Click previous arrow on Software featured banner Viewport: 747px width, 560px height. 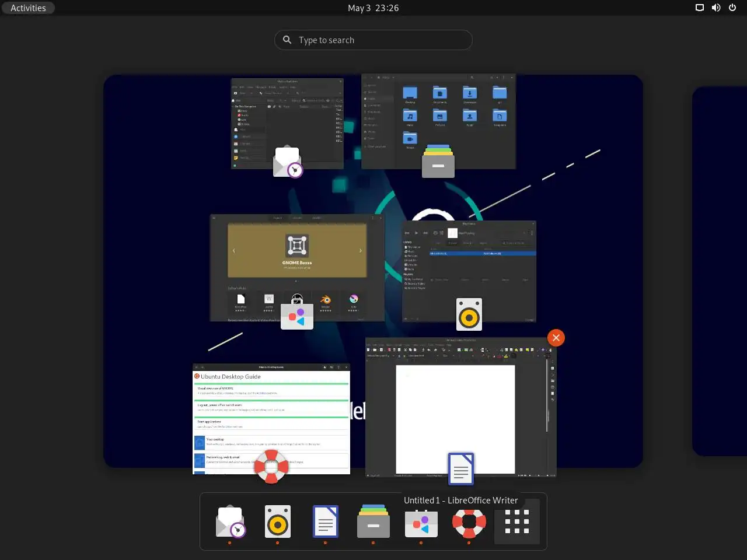click(233, 250)
